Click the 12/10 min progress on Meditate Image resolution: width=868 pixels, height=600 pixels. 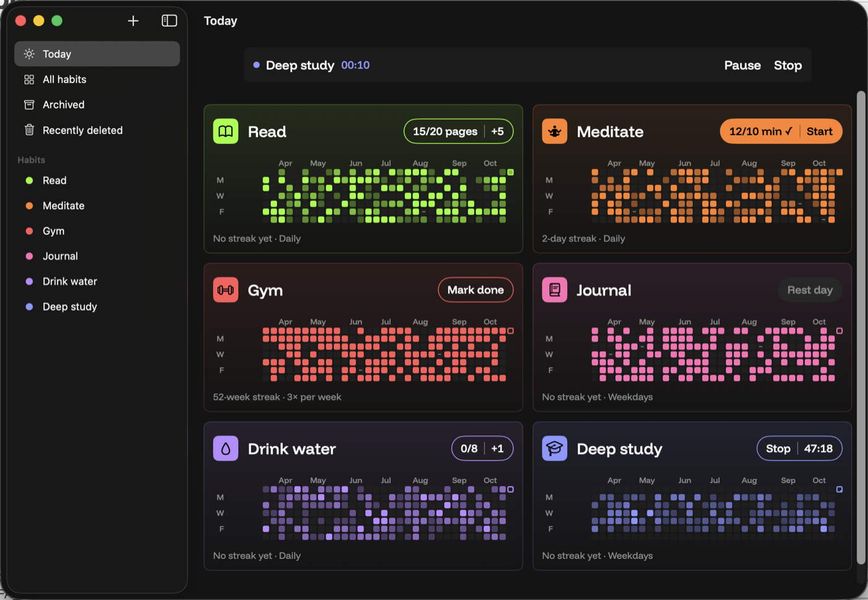761,132
